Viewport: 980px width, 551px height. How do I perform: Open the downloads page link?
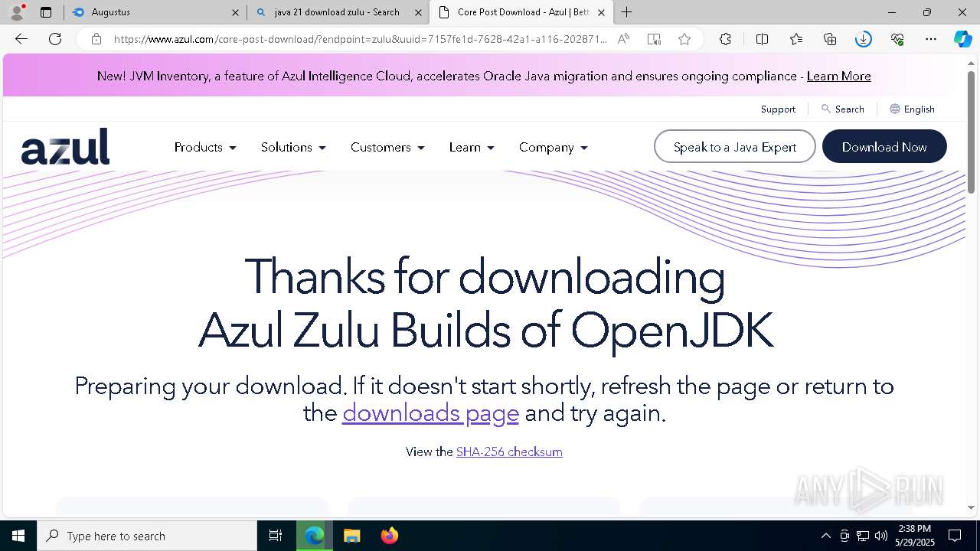pos(430,413)
